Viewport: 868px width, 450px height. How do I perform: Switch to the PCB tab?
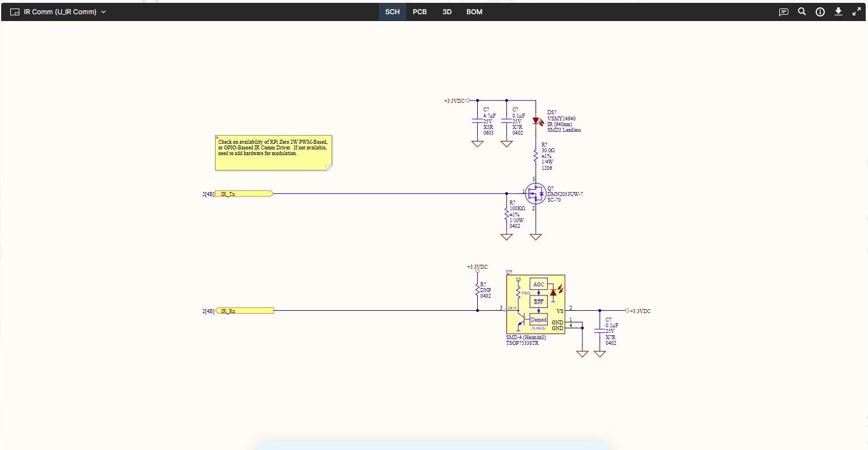[x=419, y=12]
